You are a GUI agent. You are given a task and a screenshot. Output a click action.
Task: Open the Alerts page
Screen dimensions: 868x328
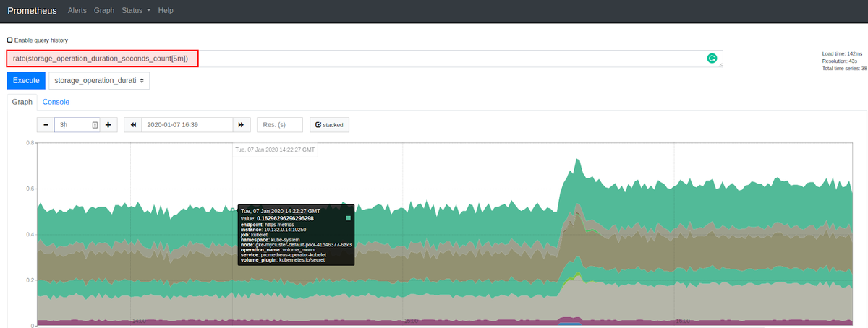click(x=77, y=11)
